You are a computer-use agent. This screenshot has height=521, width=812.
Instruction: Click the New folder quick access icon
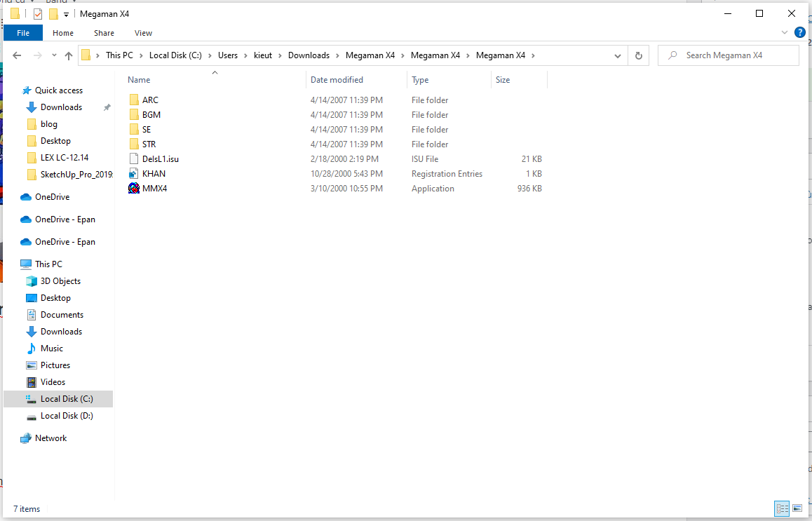coord(53,14)
